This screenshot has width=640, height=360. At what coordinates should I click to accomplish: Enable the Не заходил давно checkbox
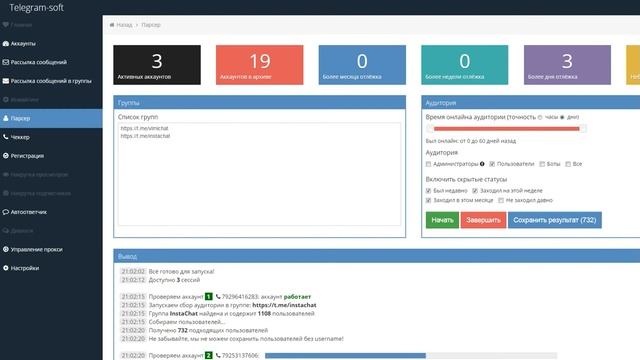tap(501, 200)
